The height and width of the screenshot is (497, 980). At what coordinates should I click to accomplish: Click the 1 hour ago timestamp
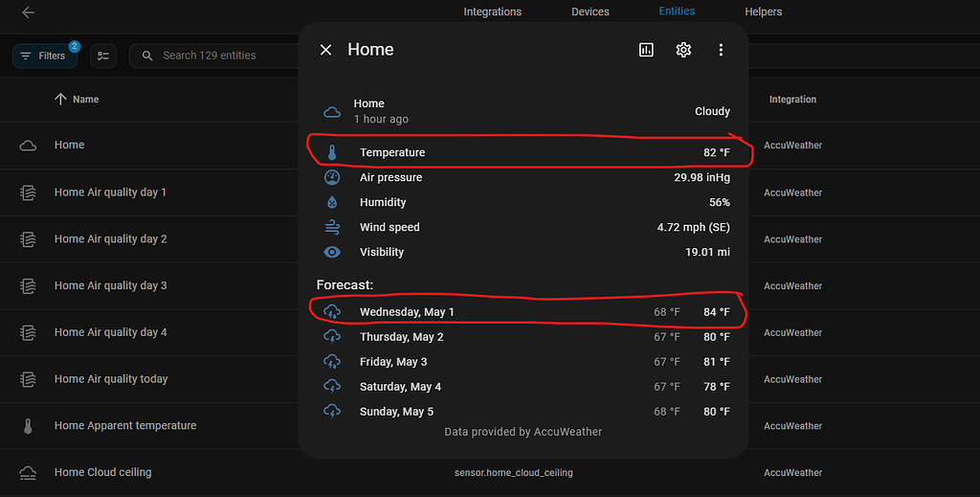[x=381, y=119]
